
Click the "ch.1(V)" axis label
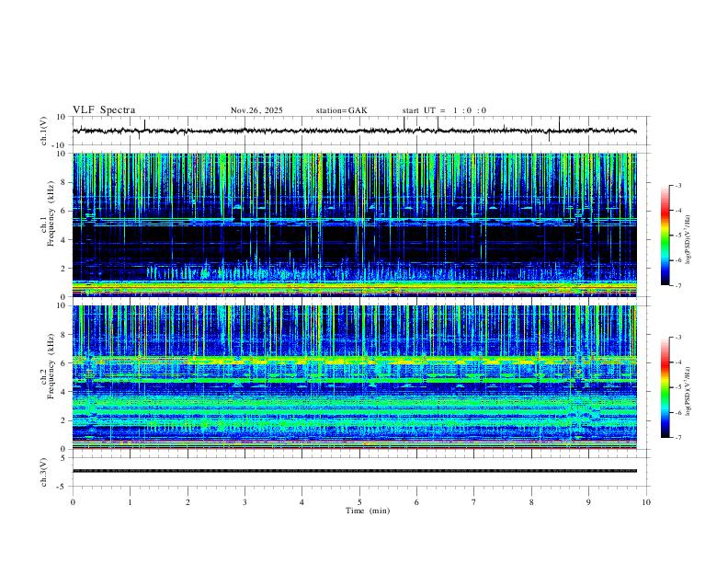click(x=44, y=131)
